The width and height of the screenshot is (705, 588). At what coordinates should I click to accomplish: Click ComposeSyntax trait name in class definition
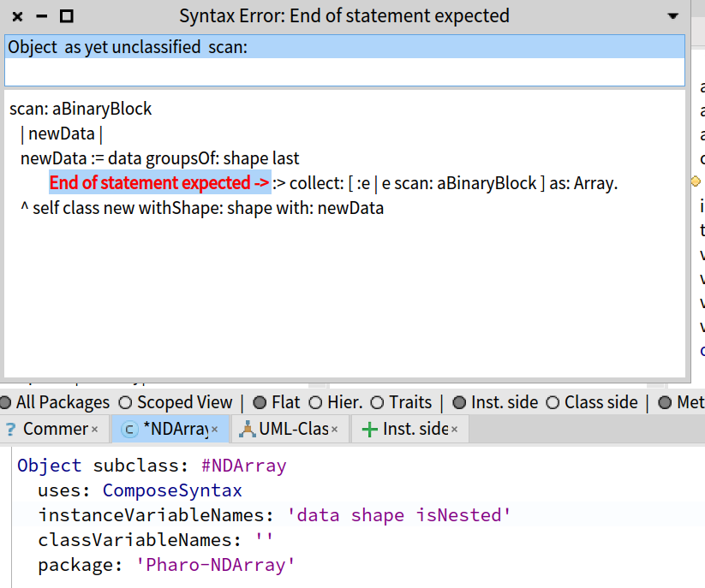click(x=172, y=490)
